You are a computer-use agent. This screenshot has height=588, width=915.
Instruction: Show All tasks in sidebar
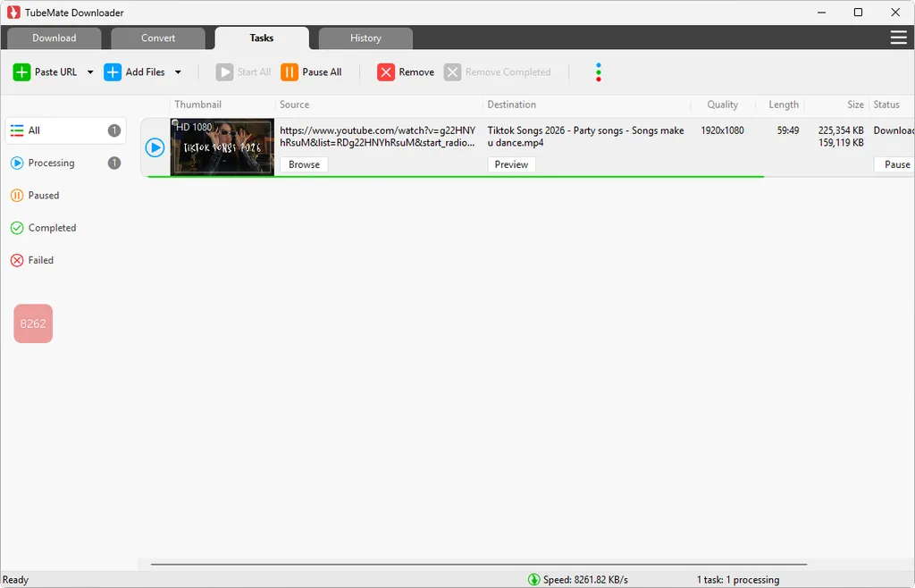click(65, 130)
